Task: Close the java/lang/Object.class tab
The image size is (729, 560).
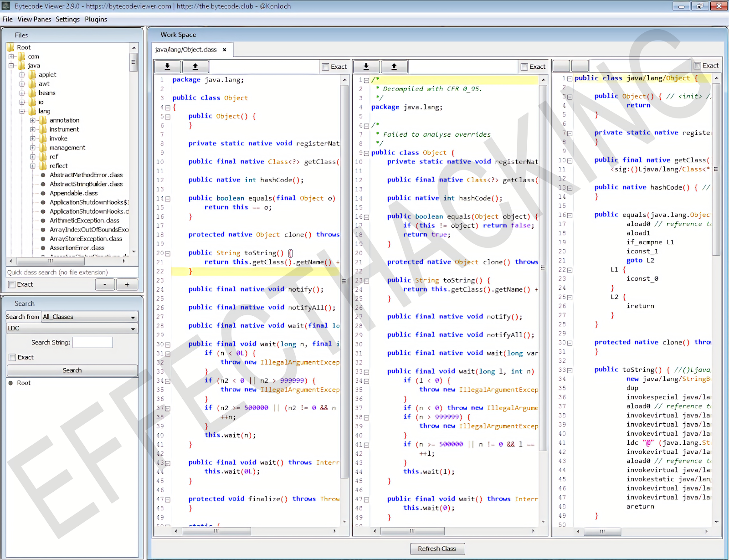Action: (224, 50)
